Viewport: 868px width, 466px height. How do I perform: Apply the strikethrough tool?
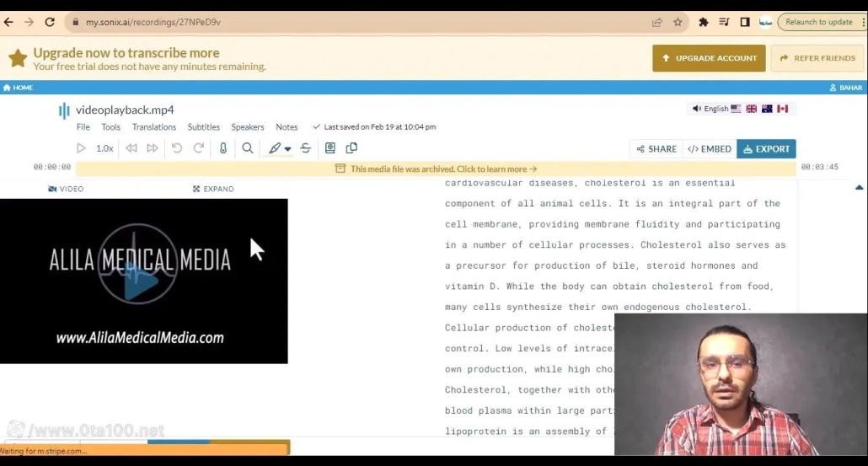[305, 148]
